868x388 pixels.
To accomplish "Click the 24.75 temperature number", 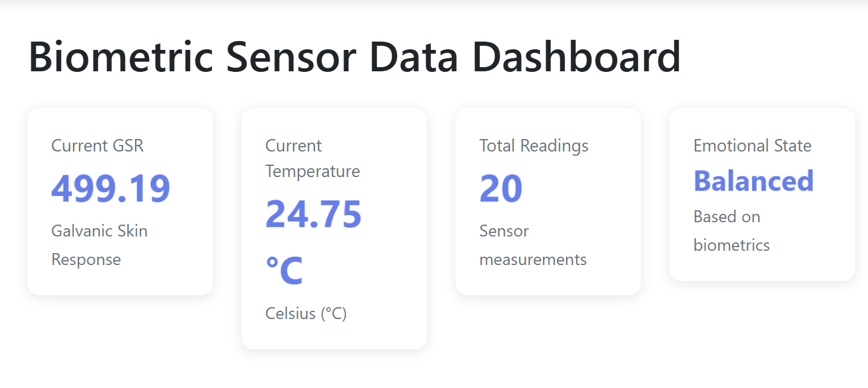I will click(313, 214).
